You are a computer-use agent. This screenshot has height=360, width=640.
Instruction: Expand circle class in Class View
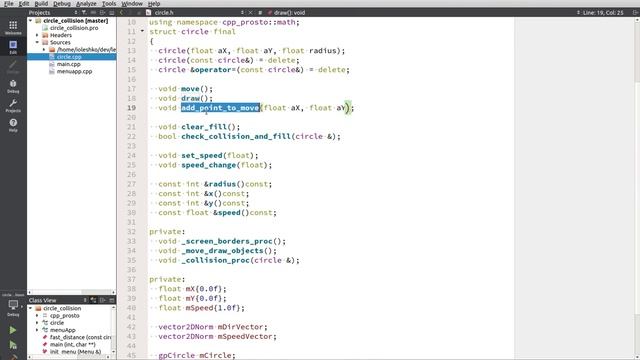(x=37, y=322)
